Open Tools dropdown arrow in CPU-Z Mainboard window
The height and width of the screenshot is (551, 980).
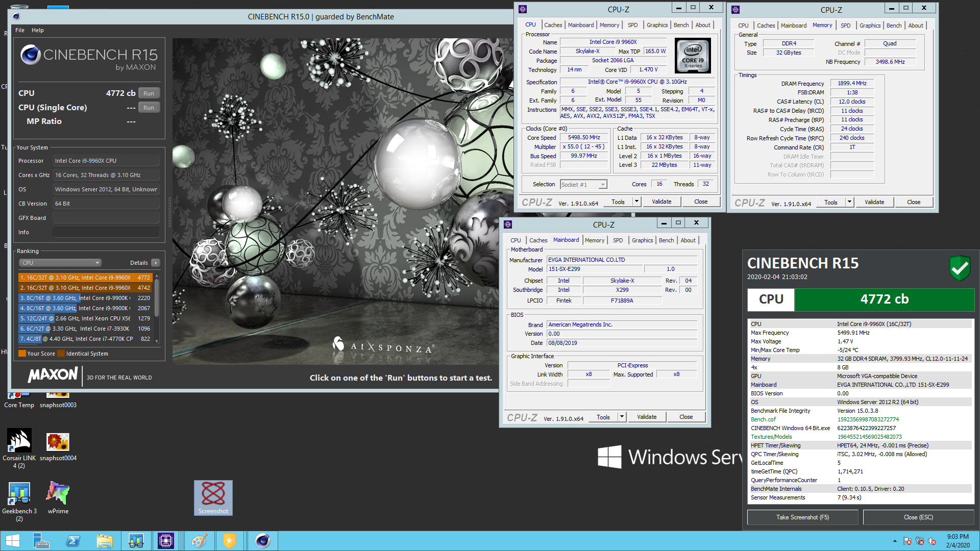[x=622, y=417]
